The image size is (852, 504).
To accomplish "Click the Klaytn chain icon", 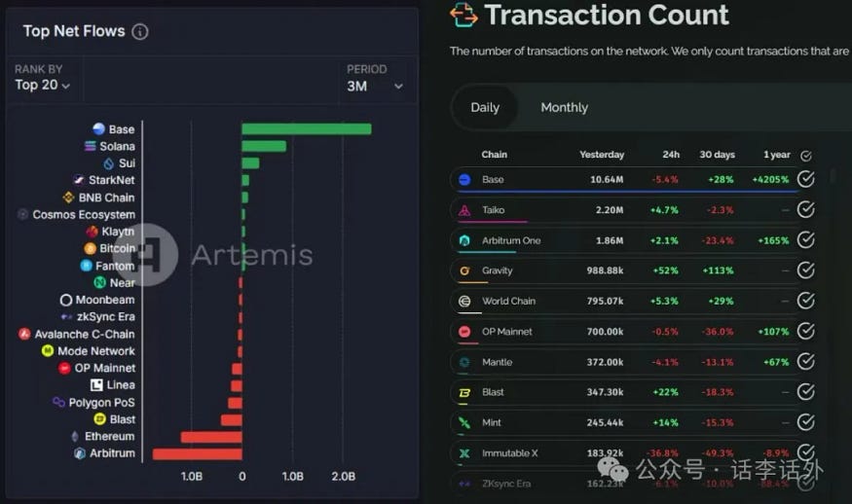I will (92, 232).
